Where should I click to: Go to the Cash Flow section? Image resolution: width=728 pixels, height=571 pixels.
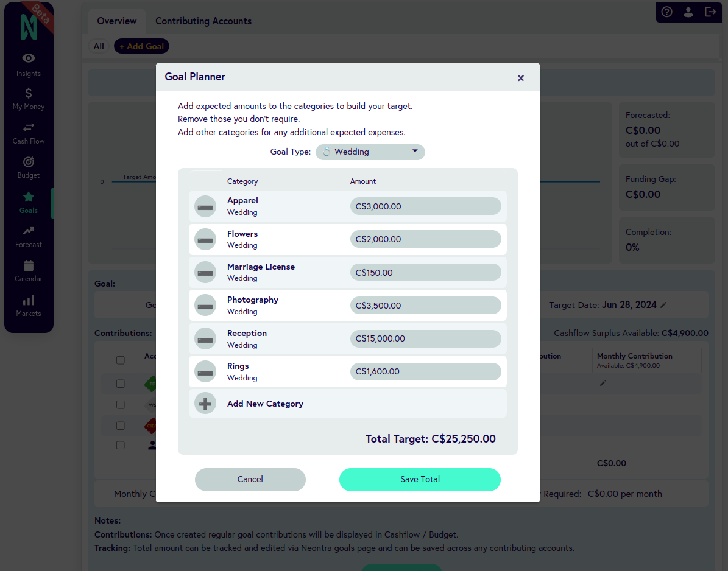click(x=29, y=133)
